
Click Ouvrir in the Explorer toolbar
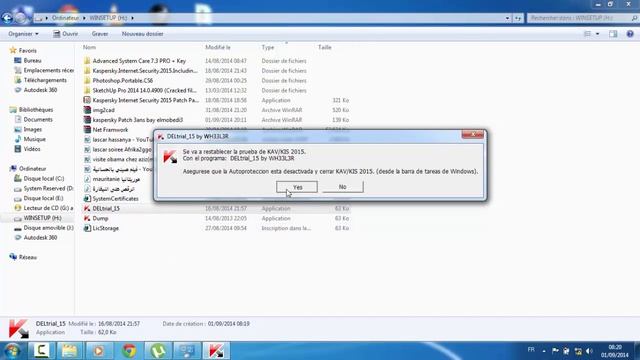point(65,34)
